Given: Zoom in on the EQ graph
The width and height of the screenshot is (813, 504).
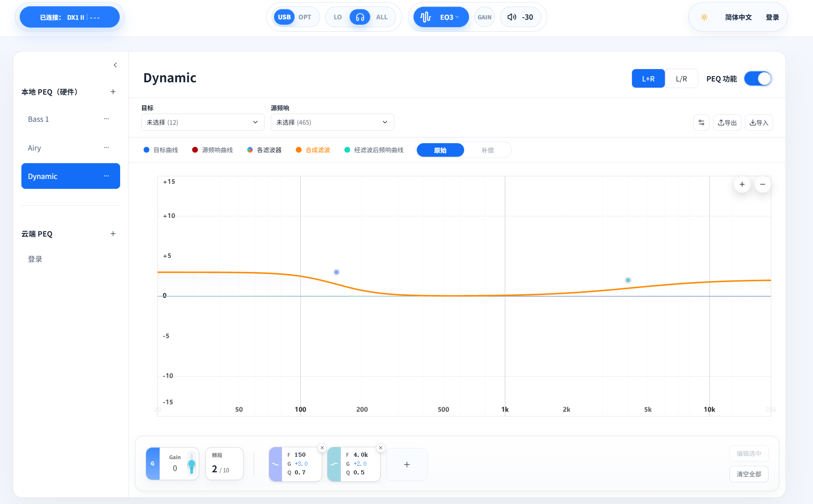Looking at the screenshot, I should point(742,184).
